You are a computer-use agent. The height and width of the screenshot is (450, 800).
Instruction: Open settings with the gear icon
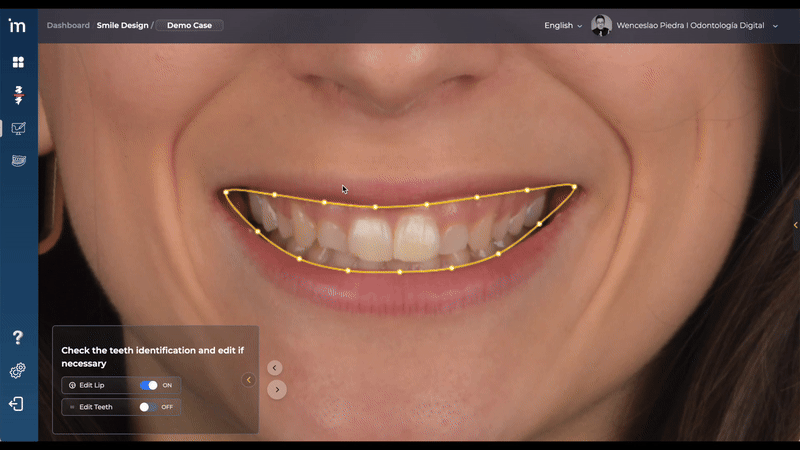click(18, 371)
